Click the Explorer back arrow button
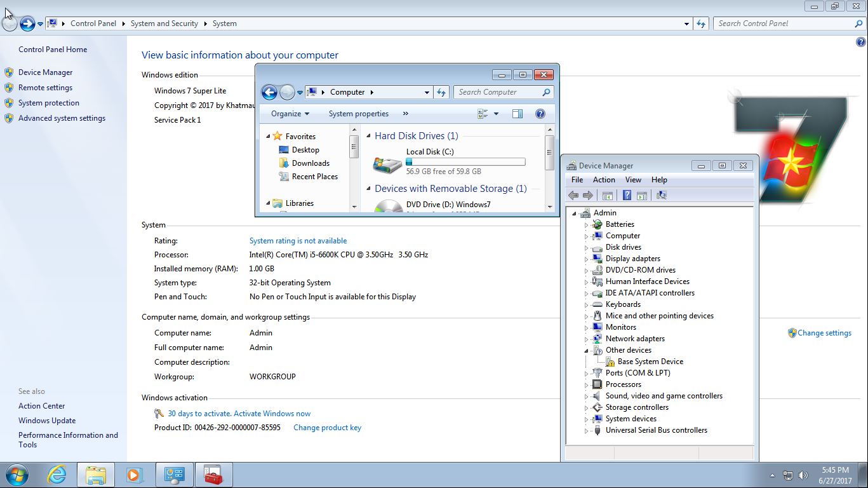This screenshot has width=868, height=488. click(269, 93)
